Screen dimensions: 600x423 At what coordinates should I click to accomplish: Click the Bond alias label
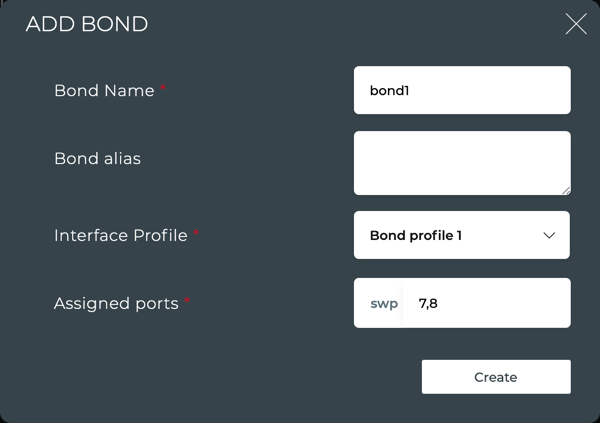click(97, 158)
